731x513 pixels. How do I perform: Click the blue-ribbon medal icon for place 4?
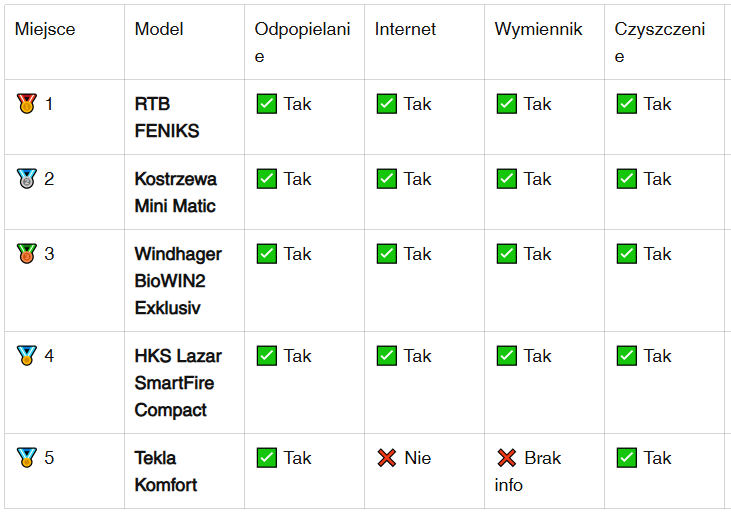[27, 355]
